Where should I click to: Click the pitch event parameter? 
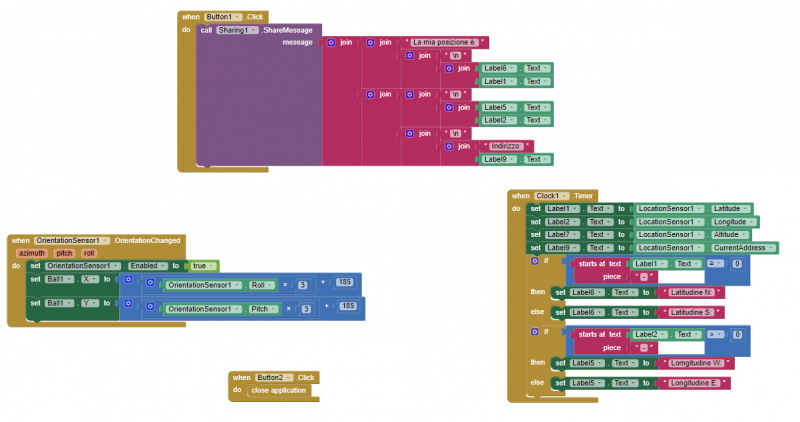[64, 253]
